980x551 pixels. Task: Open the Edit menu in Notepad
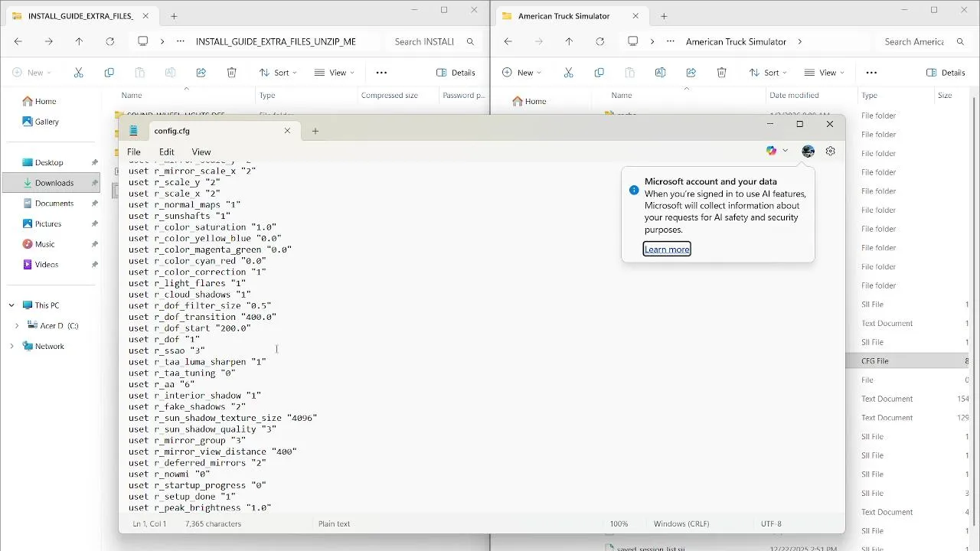167,152
